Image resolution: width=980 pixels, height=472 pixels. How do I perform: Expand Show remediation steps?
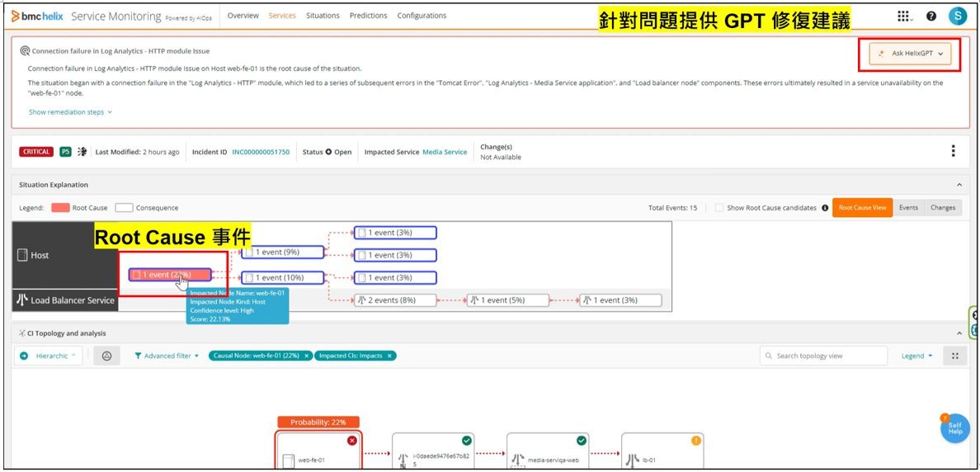(x=70, y=112)
